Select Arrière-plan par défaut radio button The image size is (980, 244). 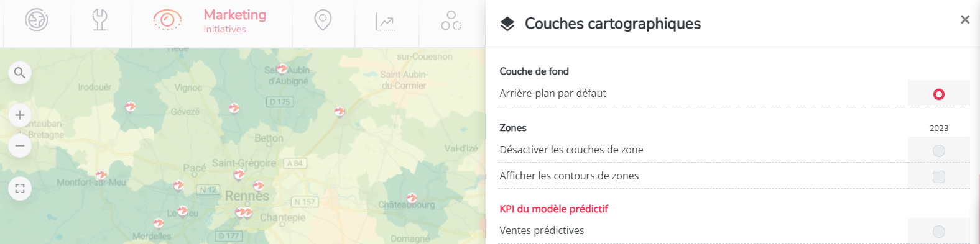point(939,94)
